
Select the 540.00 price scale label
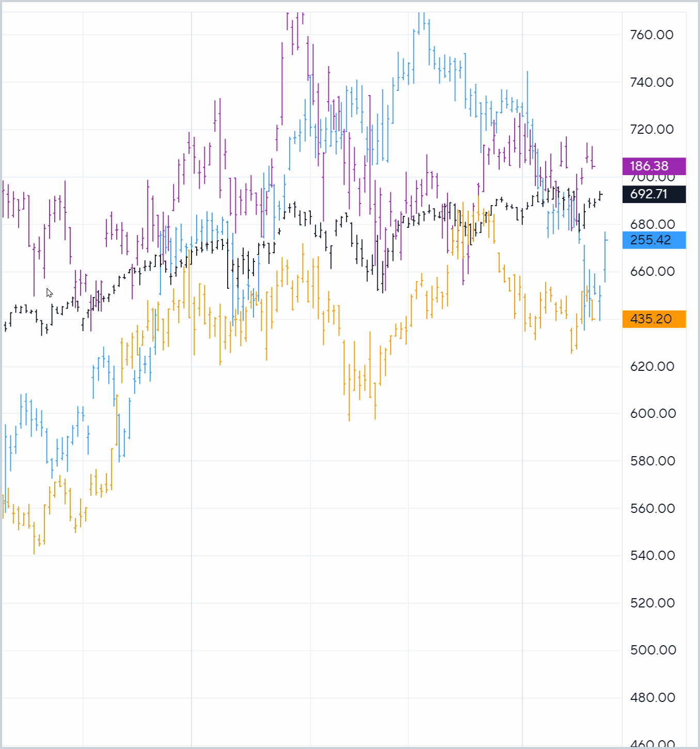click(x=652, y=555)
